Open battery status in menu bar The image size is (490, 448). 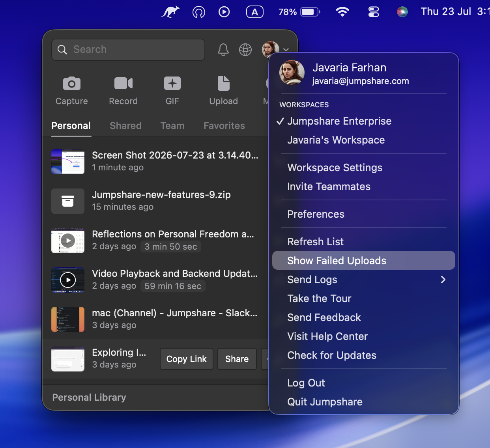click(x=299, y=12)
